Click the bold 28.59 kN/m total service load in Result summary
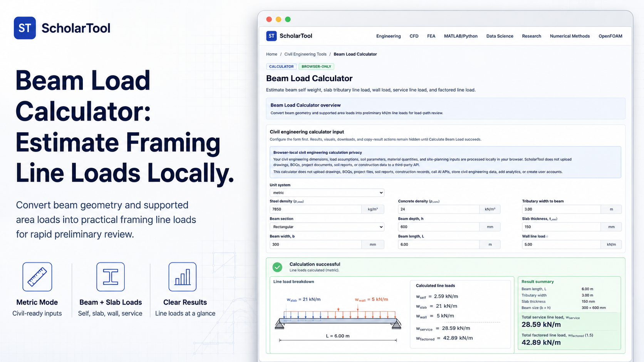 tap(541, 325)
